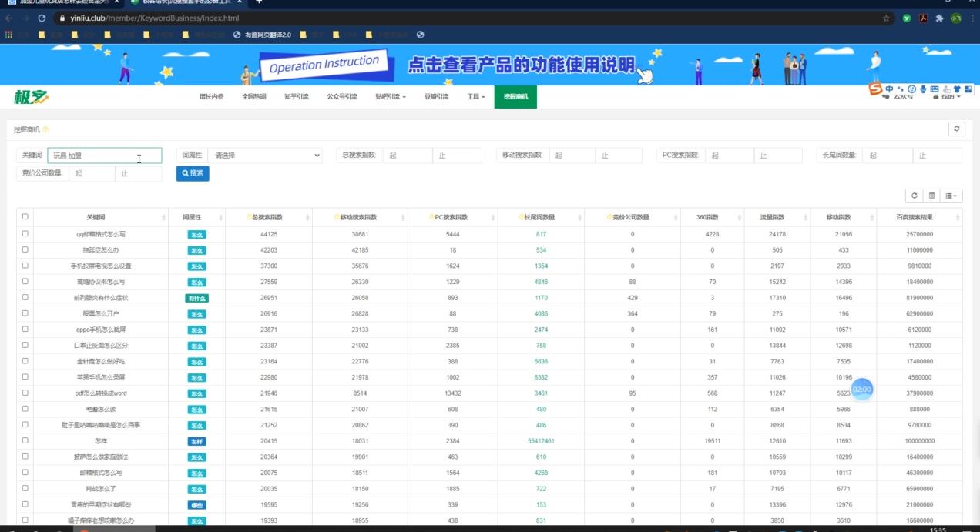The image size is (980, 532).
Task: Select the checkbox for 股票怎么开户 row
Action: coord(25,313)
